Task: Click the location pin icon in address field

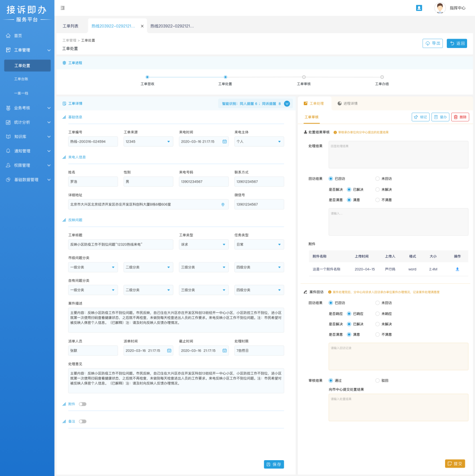Action: 223,205
